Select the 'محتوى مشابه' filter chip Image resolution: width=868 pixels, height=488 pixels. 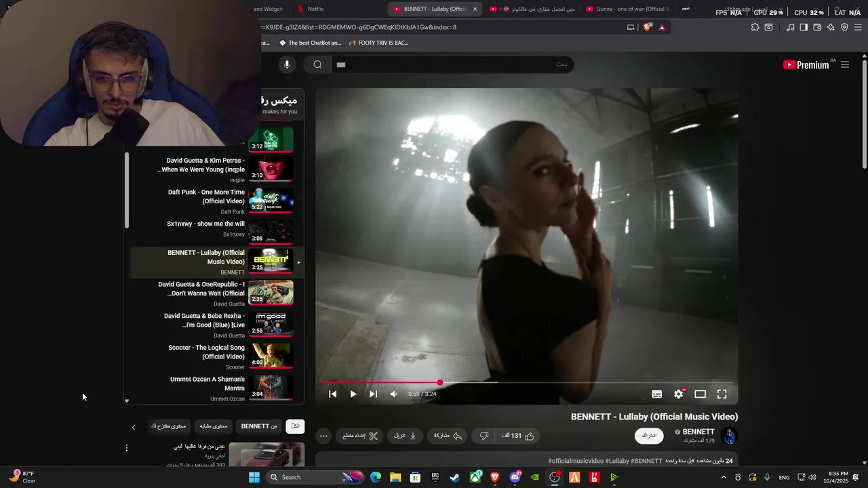[x=213, y=426]
